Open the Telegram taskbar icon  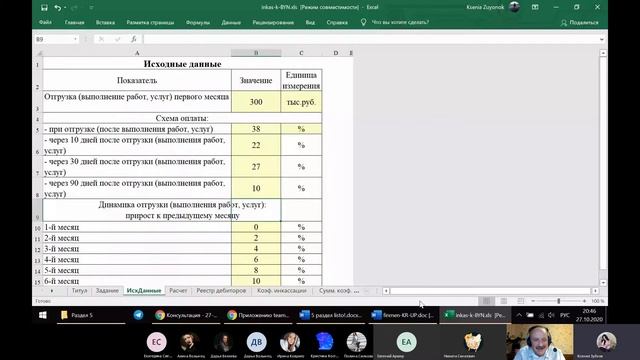coord(138,315)
